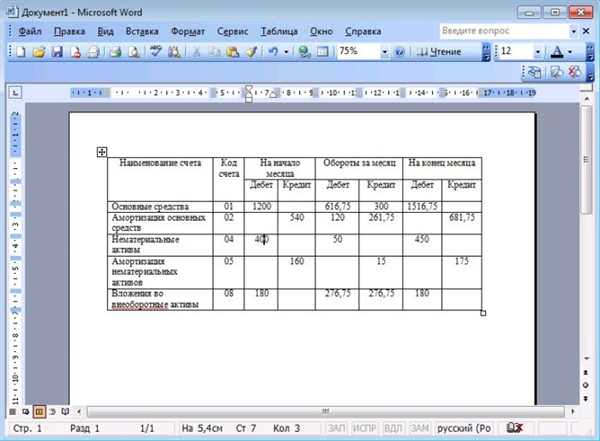Click the Cut scissors icon
The image size is (600, 441).
pyautogui.click(x=196, y=52)
